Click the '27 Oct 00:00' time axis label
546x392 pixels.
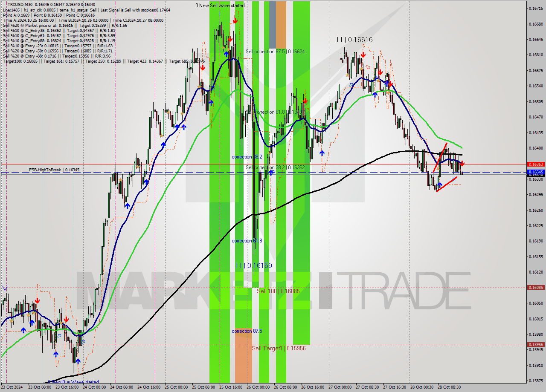[340, 388]
